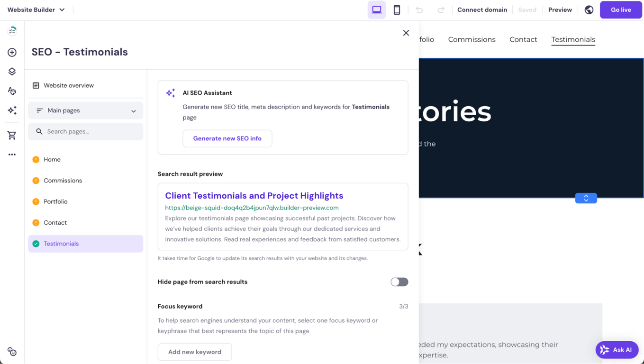The width and height of the screenshot is (644, 364).
Task: Click the Redo arrow icon
Action: (439, 9)
